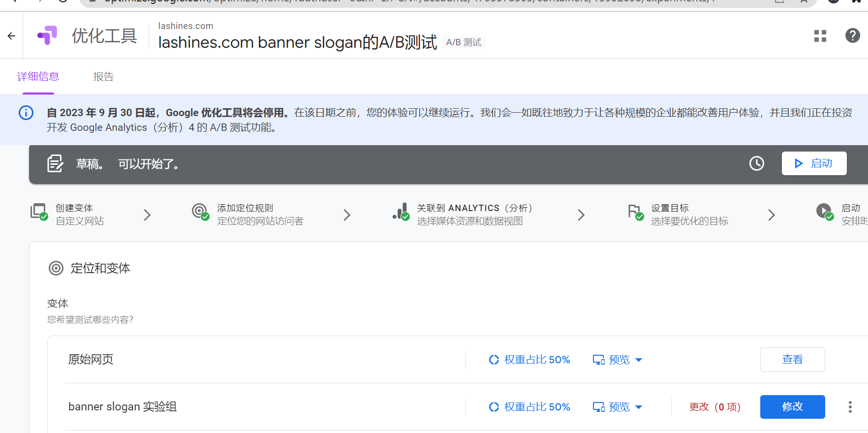Select the 设置目标 step label
This screenshot has height=433, width=868.
pyautogui.click(x=670, y=208)
